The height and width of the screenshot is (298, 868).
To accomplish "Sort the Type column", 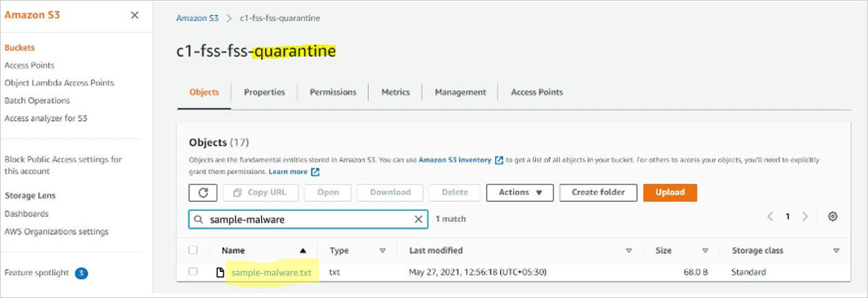I will (383, 251).
